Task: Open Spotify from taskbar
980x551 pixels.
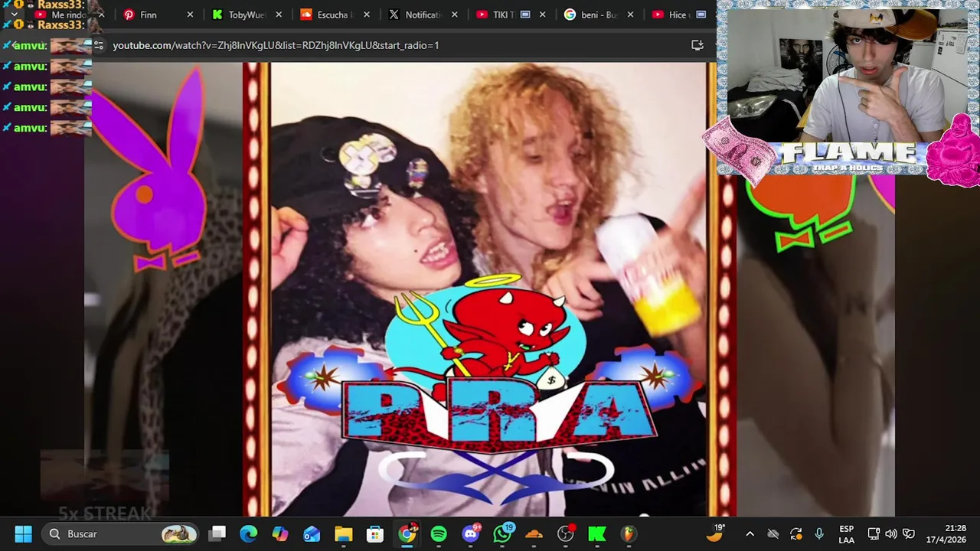Action: [439, 534]
